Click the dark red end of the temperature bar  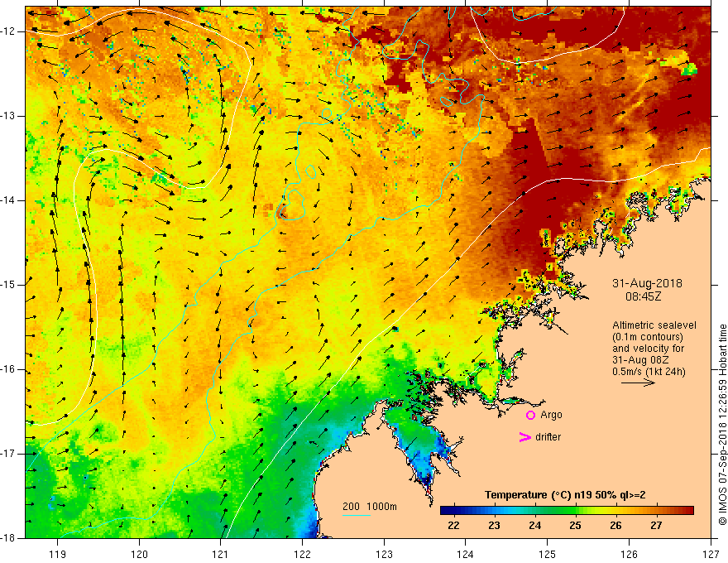689,511
